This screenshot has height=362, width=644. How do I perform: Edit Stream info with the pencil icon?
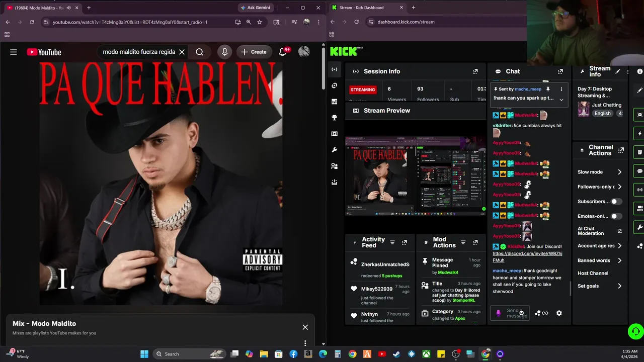618,71
